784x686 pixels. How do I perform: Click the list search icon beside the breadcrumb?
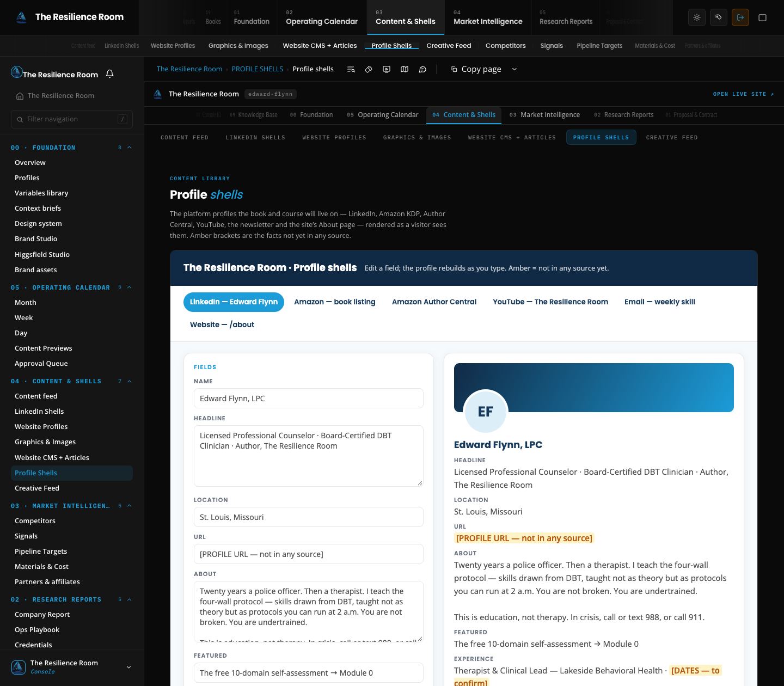[x=351, y=69]
